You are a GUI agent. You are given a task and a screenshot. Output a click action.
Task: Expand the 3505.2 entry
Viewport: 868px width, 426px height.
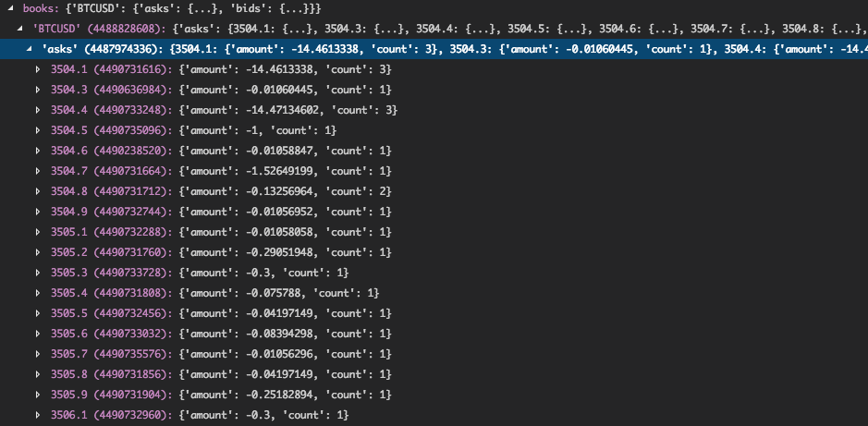point(38,253)
